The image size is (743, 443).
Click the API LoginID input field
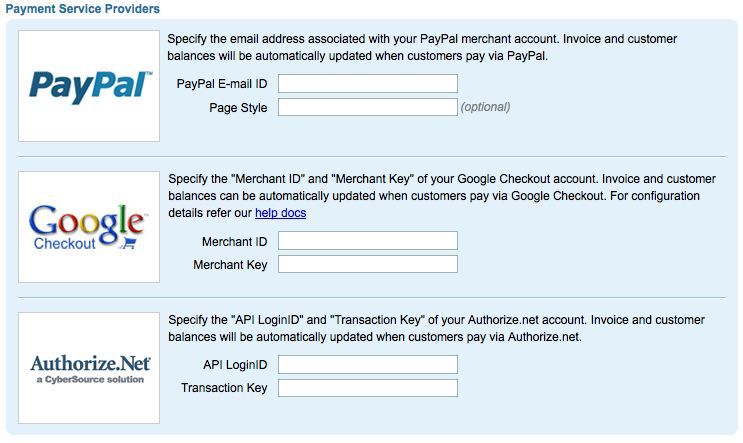pyautogui.click(x=367, y=364)
